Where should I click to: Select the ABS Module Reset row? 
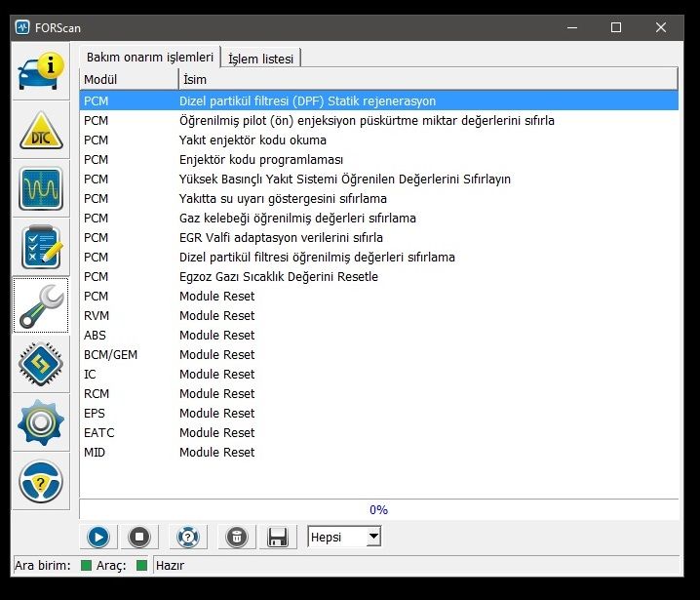[x=379, y=335]
